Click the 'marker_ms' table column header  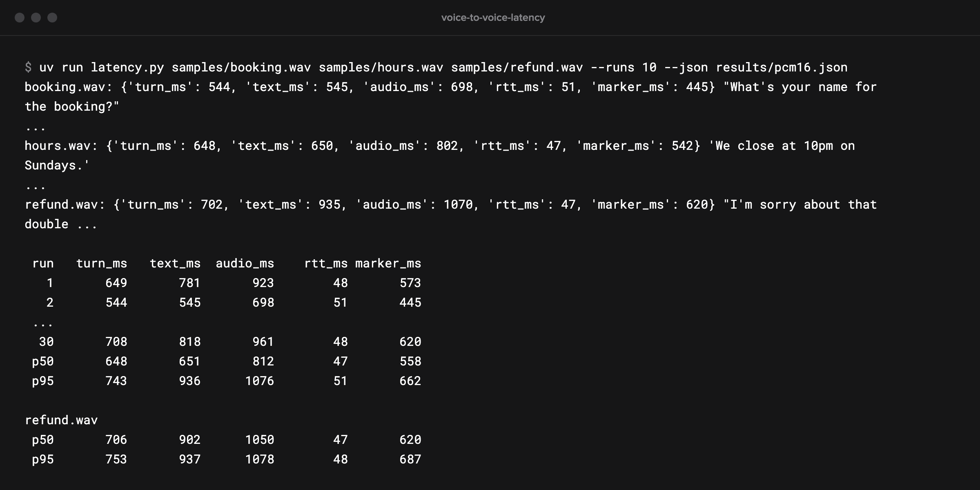(x=388, y=263)
